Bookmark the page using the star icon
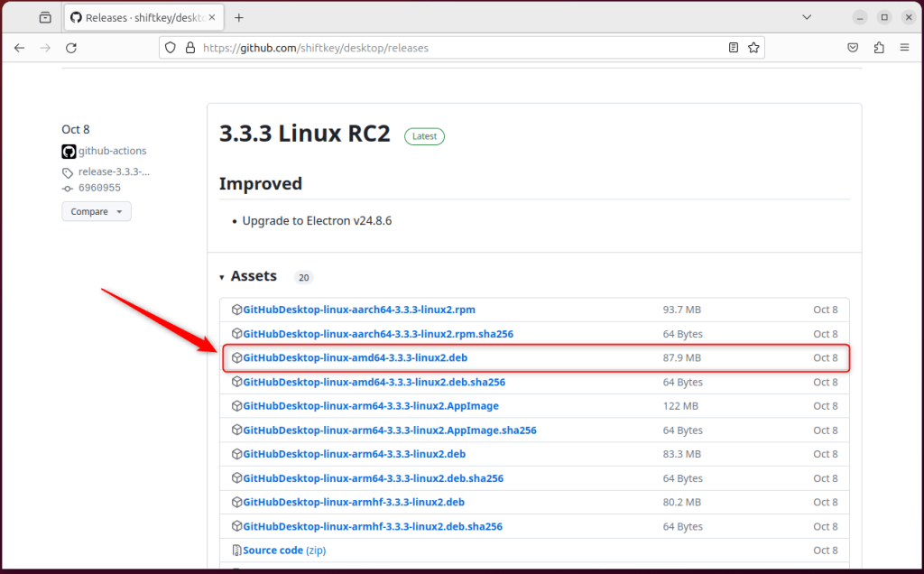This screenshot has width=924, height=574. [753, 47]
